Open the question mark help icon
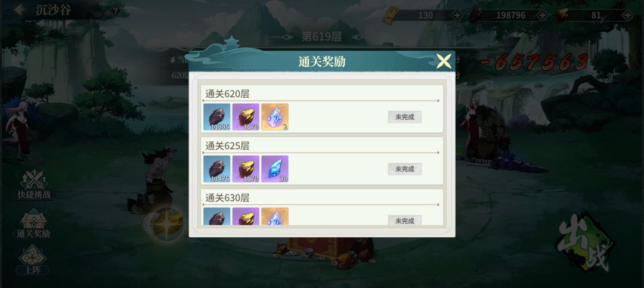The height and width of the screenshot is (288, 644). click(116, 11)
